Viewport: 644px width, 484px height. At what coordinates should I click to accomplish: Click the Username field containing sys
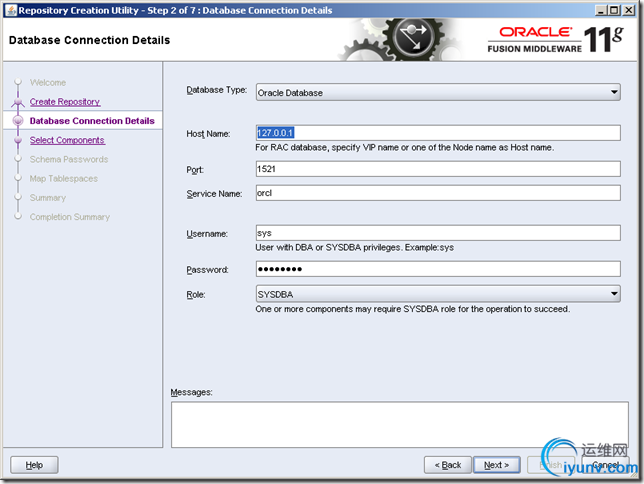pos(438,233)
